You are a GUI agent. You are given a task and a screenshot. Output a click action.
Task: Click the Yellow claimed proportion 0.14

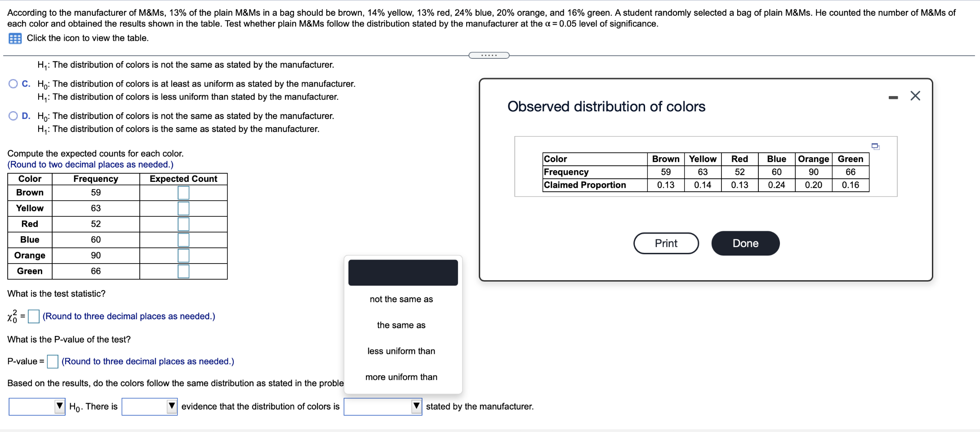[703, 185]
